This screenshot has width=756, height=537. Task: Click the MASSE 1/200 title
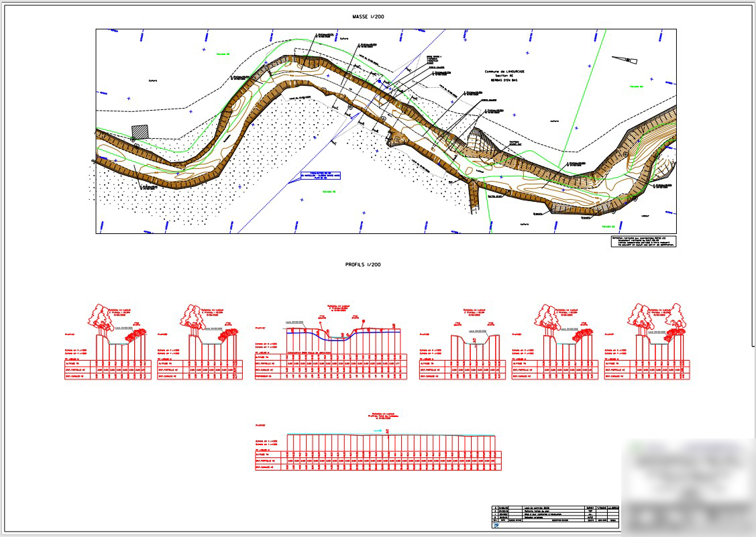click(368, 16)
